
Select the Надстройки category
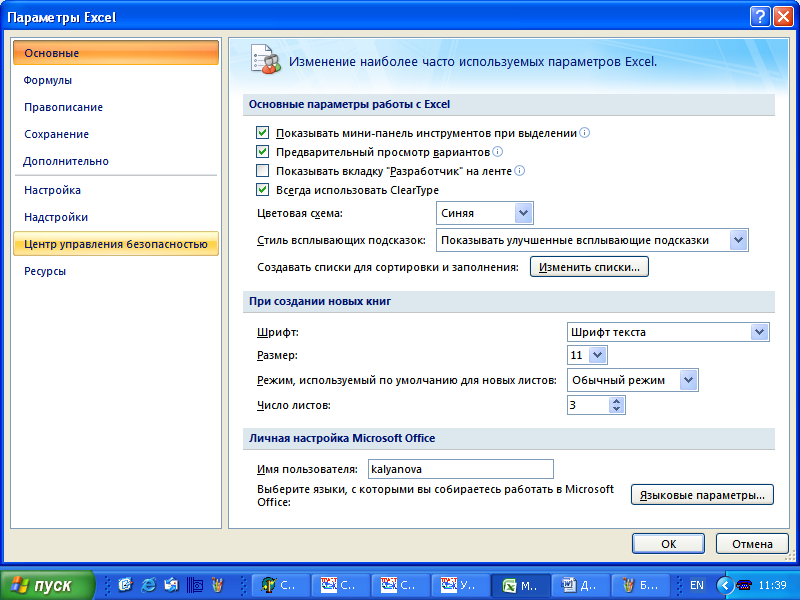tap(116, 217)
